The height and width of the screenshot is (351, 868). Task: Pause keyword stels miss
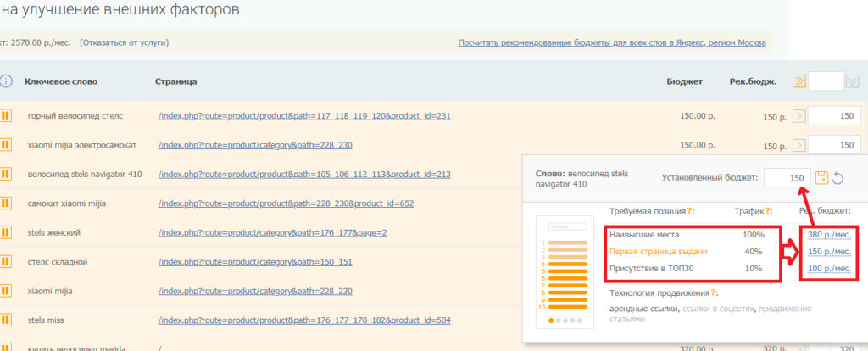[5, 320]
